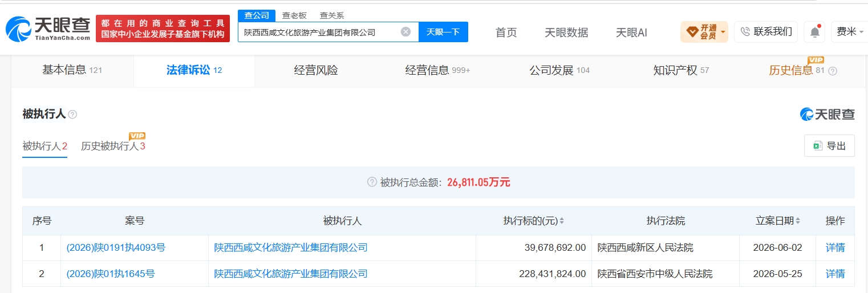Click total amount 26,811.05万元
The width and height of the screenshot is (868, 293).
(x=478, y=182)
